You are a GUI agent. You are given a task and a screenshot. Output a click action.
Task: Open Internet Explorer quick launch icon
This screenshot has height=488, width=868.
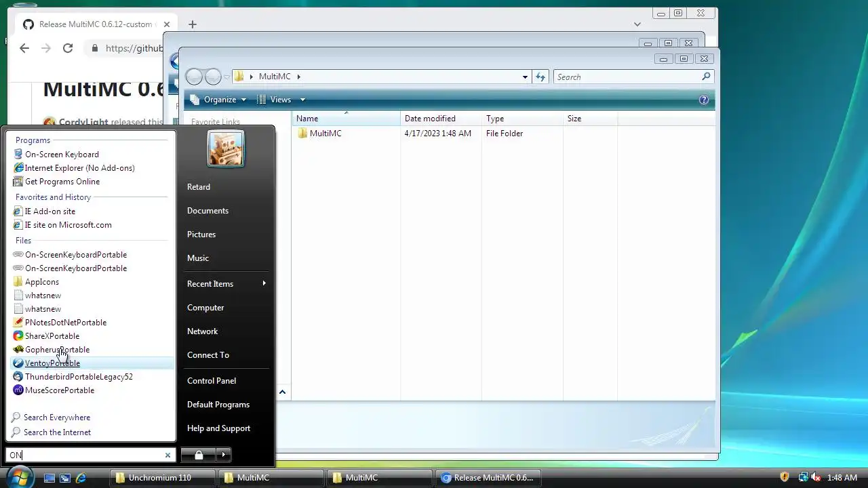[x=81, y=478]
